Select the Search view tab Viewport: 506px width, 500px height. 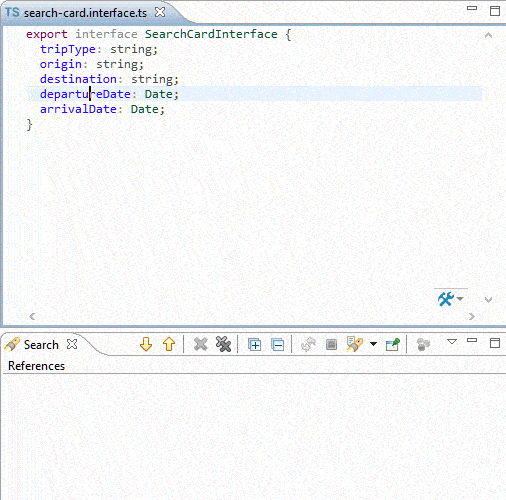41,345
